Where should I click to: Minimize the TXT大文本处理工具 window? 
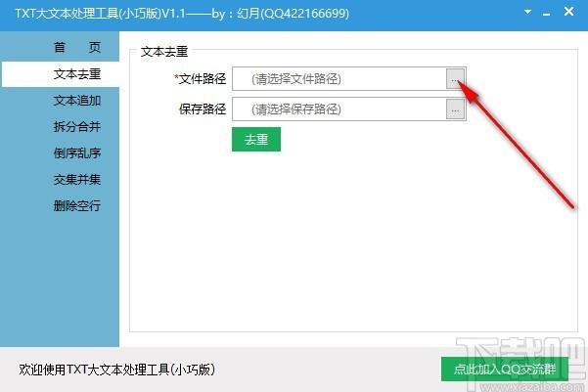point(547,14)
